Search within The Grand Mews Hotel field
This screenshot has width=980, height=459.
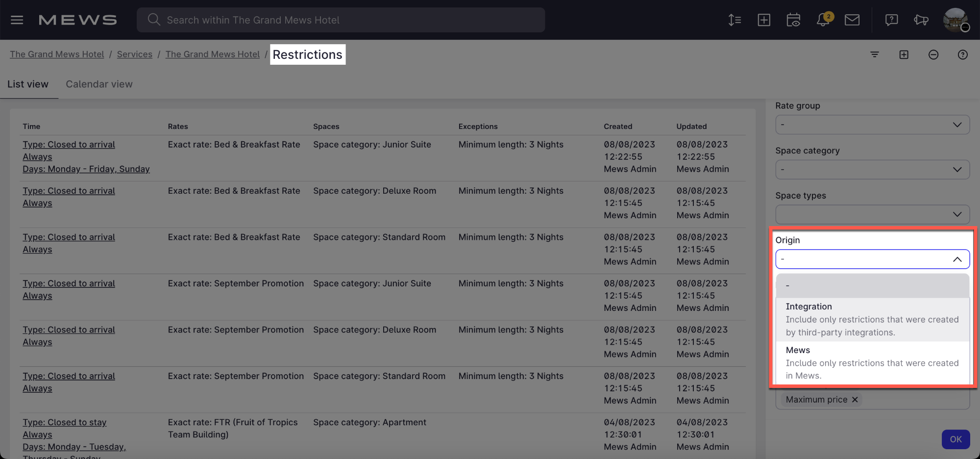(x=341, y=20)
